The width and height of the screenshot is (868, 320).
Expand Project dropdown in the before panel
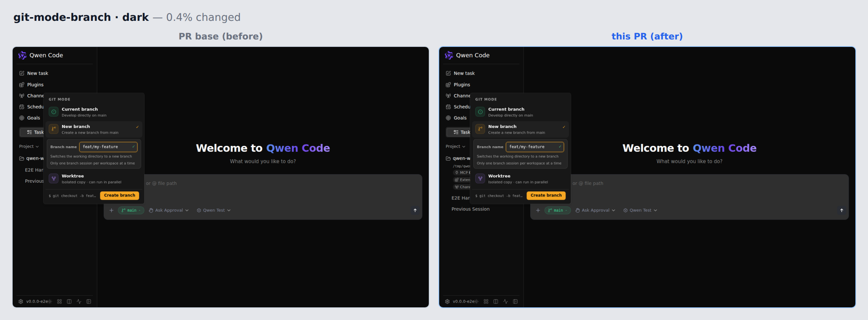[29, 147]
